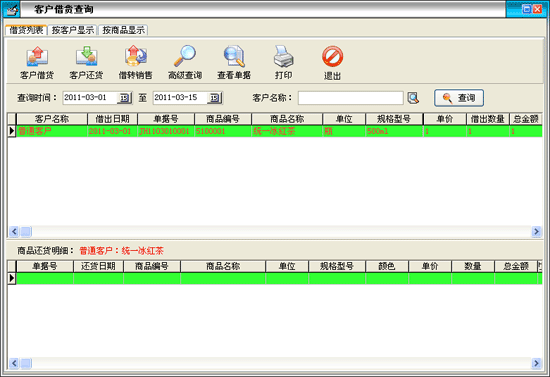Select the upper table horizontal scrollbar thumb
This screenshot has width=550, height=377.
pyautogui.click(x=26, y=231)
